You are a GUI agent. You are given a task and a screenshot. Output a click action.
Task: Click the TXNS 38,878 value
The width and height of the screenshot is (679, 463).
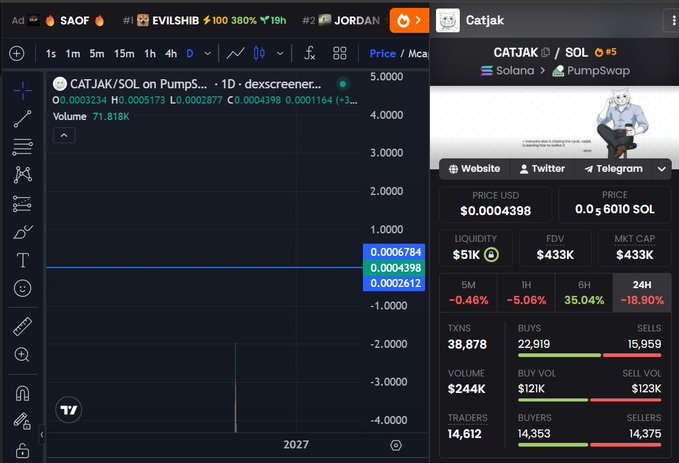tap(467, 344)
